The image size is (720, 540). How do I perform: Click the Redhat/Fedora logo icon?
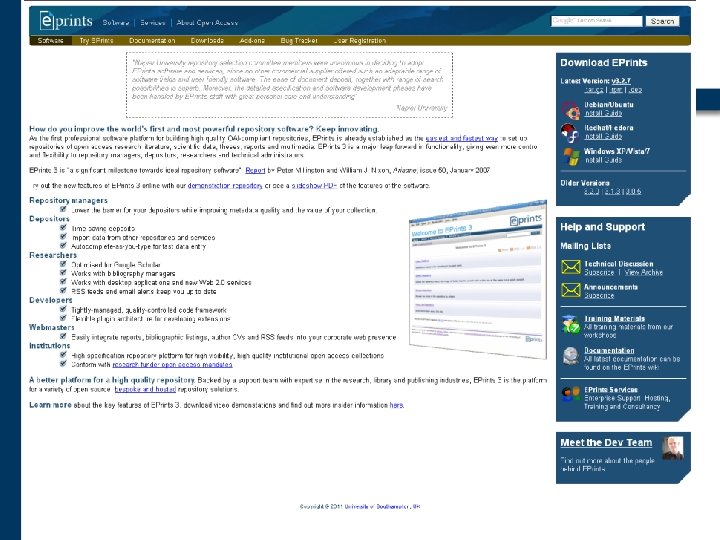point(571,133)
